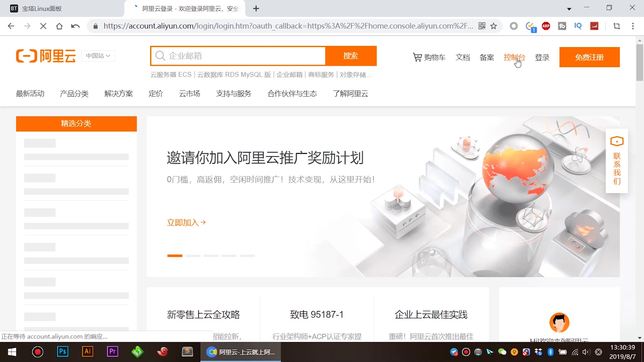Open 最新活动 menu

point(30,94)
